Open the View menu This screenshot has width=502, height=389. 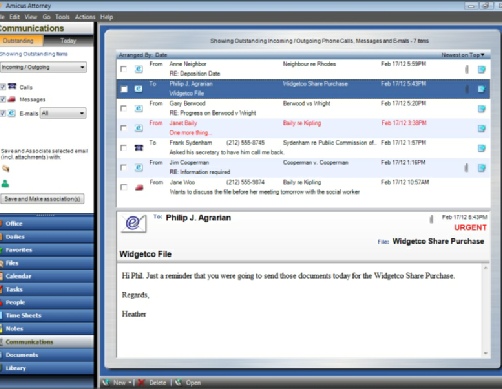pyautogui.click(x=30, y=17)
